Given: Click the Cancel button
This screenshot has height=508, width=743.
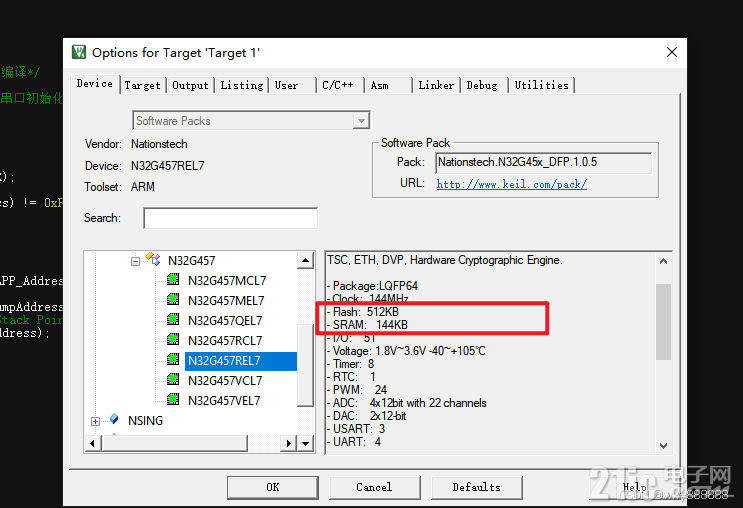Looking at the screenshot, I should 374,488.
